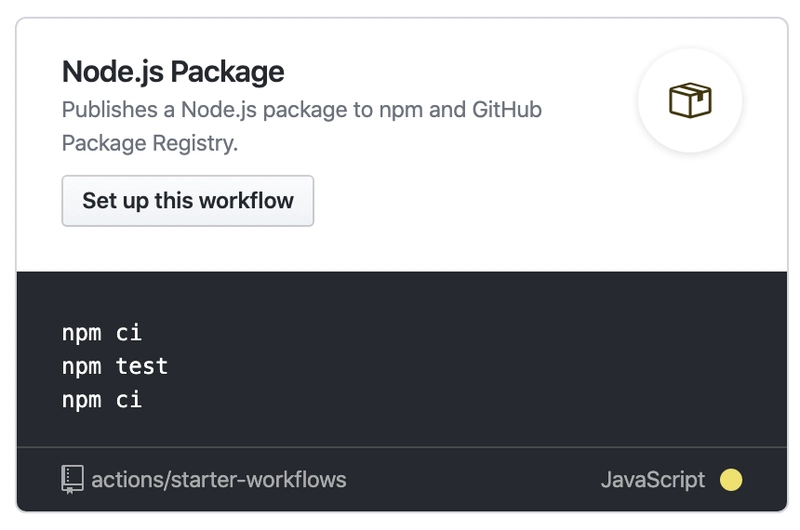Click the JavaScript language label

[x=653, y=479]
